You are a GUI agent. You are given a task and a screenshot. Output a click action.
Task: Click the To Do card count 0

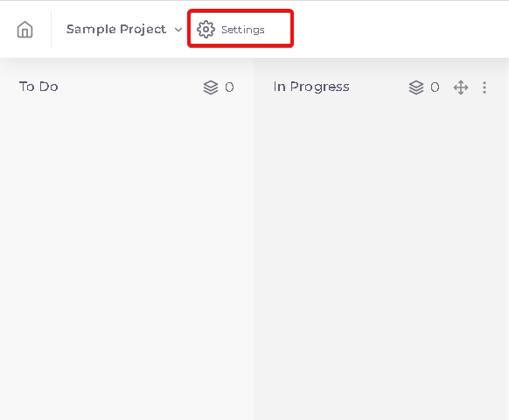click(x=229, y=87)
